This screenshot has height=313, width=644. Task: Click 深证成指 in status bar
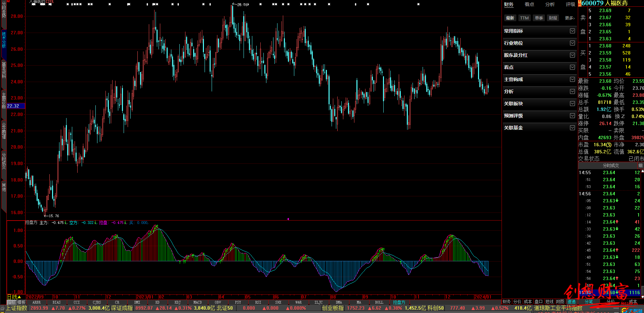click(x=122, y=308)
